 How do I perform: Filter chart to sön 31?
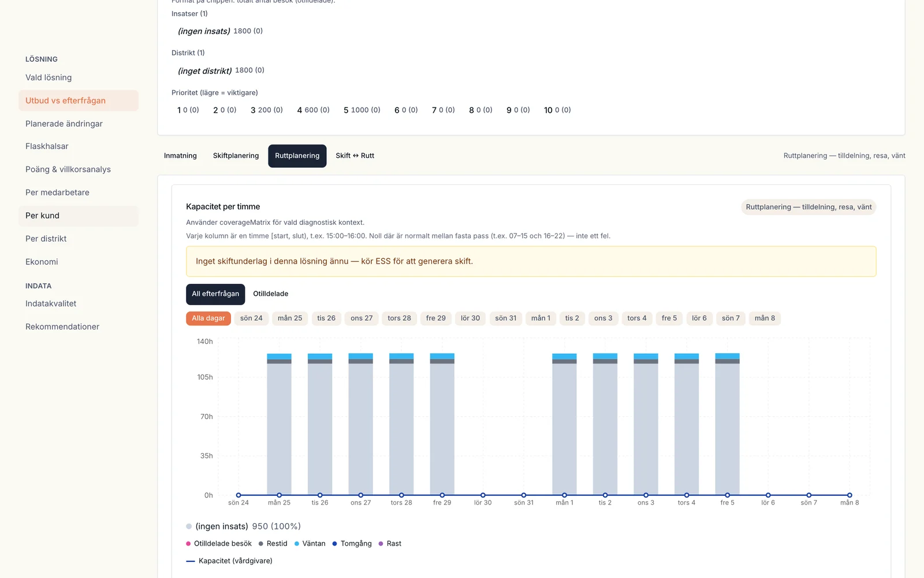[x=506, y=318]
